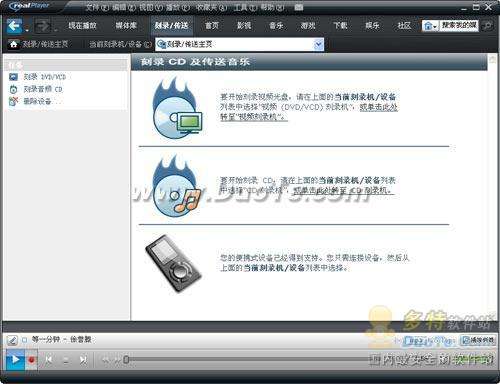Open the 下载 tab
This screenshot has width=500, height=384.
pos(340,26)
